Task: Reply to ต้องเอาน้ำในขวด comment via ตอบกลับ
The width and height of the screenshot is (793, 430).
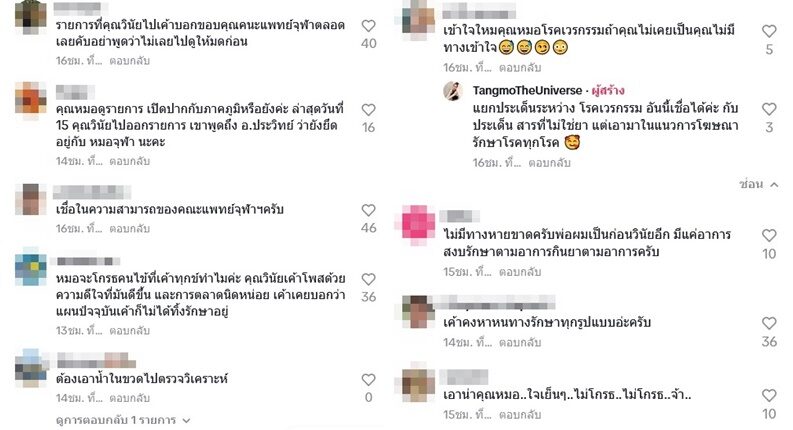Action: point(129,398)
